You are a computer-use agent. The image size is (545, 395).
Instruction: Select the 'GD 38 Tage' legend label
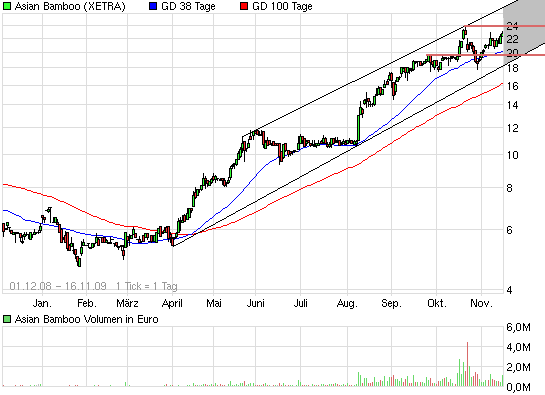point(188,6)
